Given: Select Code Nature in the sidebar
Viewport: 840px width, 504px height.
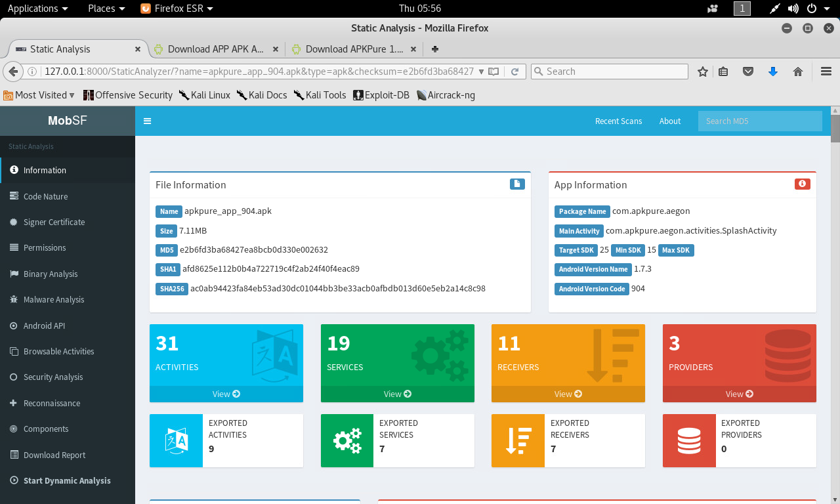Looking at the screenshot, I should tap(68, 196).
